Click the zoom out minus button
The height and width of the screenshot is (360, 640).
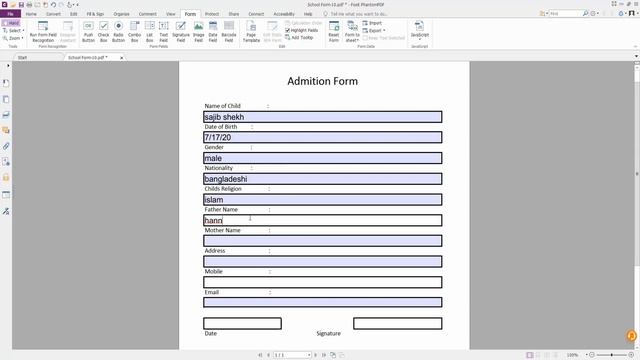click(592, 355)
